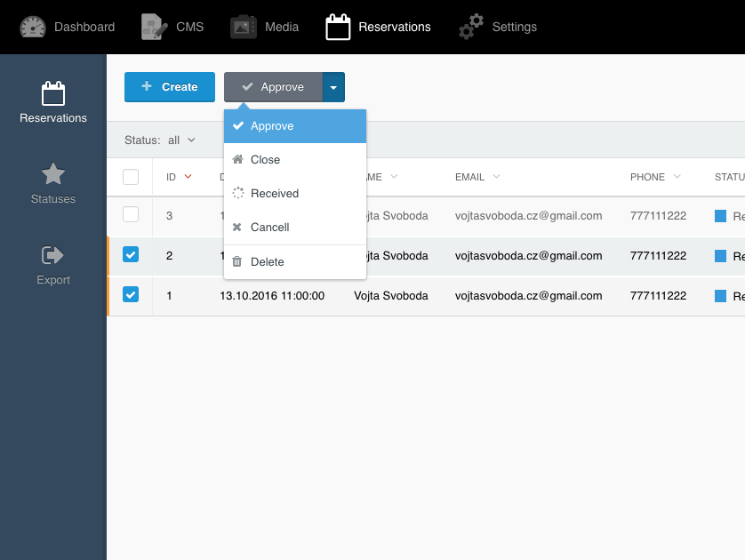745x560 pixels.
Task: Open the Media camera icon
Action: (x=244, y=27)
